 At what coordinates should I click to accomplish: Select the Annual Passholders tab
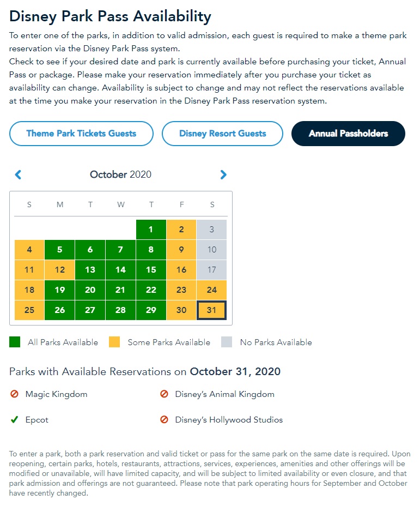point(348,134)
